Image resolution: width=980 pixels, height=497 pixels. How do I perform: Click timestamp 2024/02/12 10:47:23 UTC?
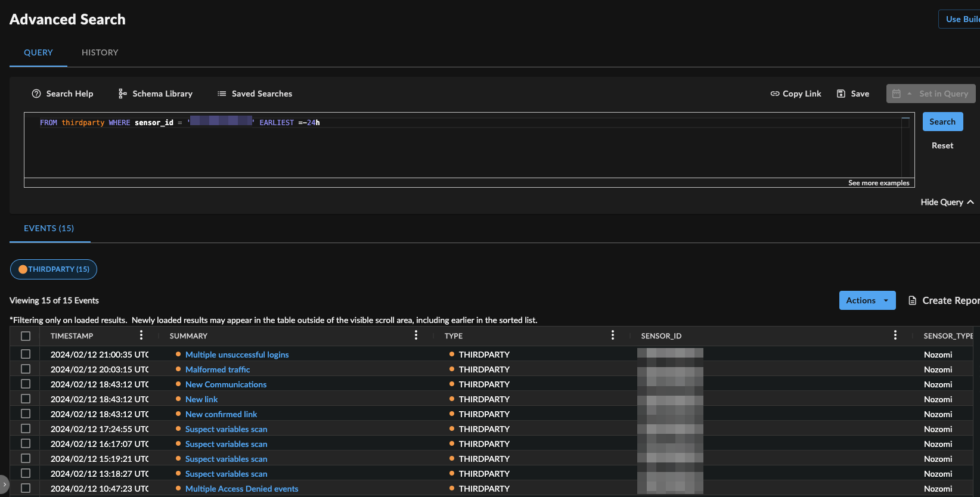click(x=100, y=489)
